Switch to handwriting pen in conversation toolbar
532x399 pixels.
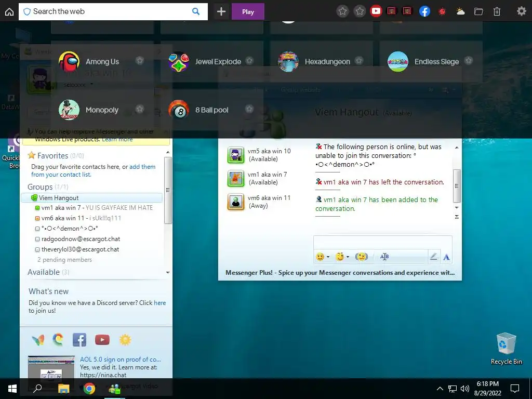(433, 257)
